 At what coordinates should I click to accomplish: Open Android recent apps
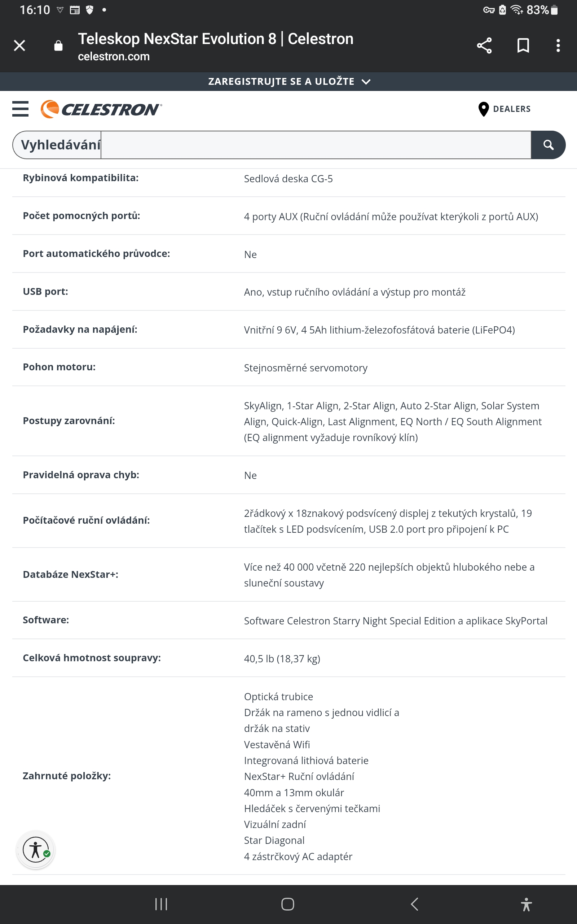(161, 904)
